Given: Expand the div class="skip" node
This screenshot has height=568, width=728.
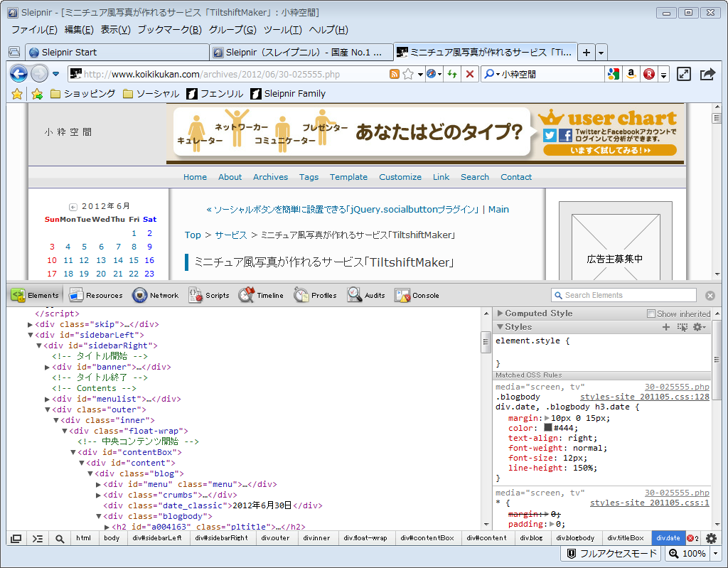Looking at the screenshot, I should point(30,325).
